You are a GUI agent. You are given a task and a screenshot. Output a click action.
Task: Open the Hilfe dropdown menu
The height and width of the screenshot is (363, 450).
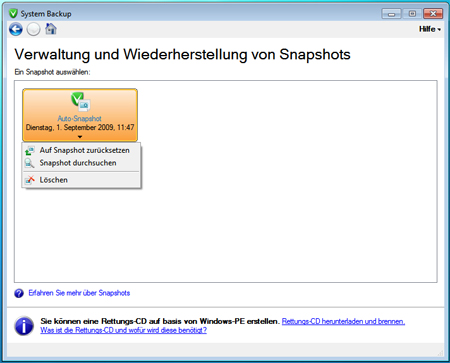point(430,29)
